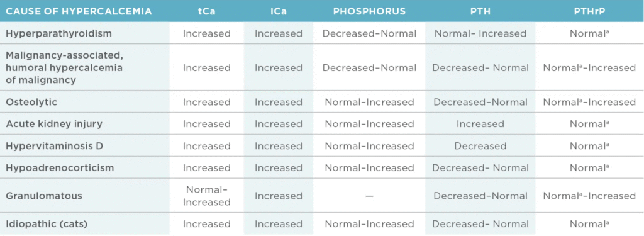Click the Normal-Increased tCa cell for Granulomatous
The image size is (644, 236).
[x=206, y=196]
